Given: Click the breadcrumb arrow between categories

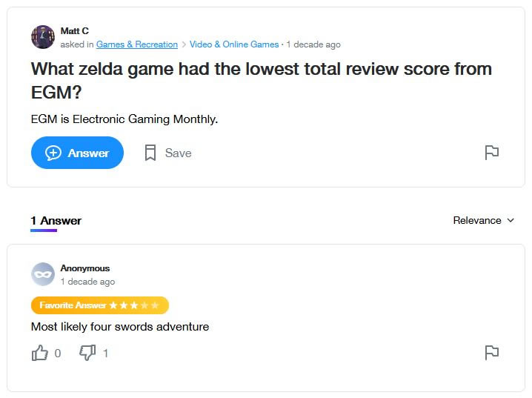Looking at the screenshot, I should (x=184, y=44).
